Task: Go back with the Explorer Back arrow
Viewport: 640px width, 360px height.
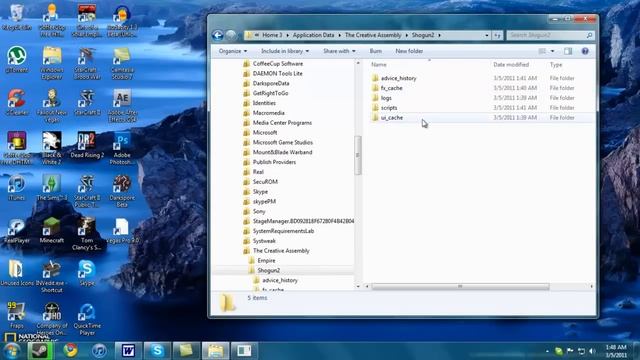Action: [x=218, y=36]
